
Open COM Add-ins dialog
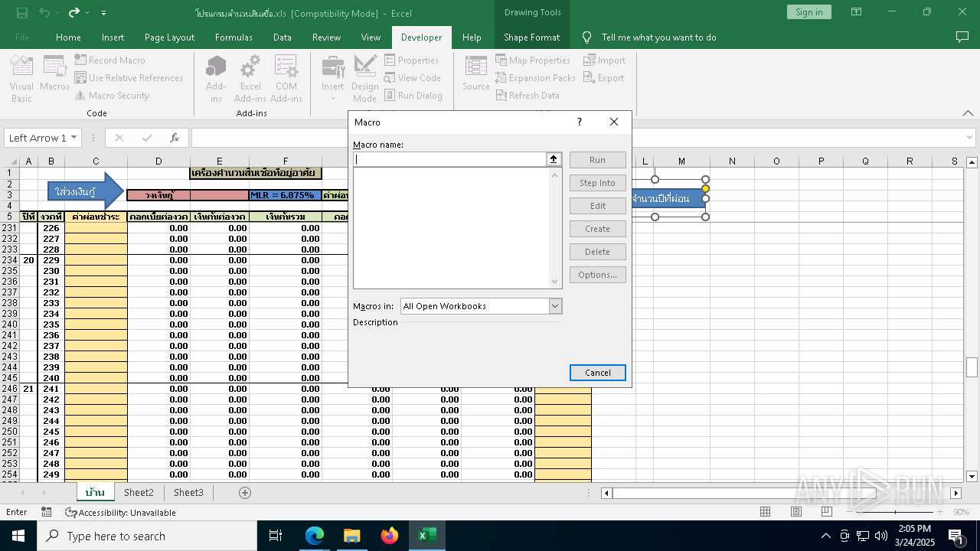pyautogui.click(x=286, y=78)
